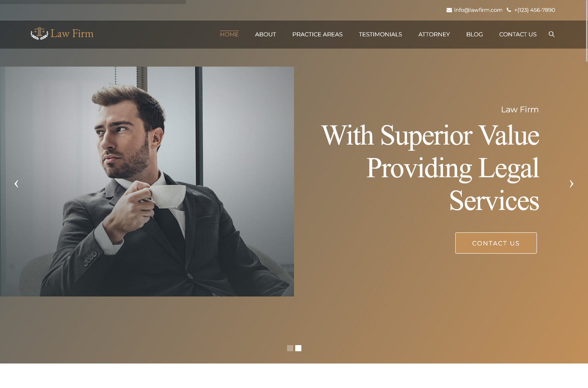
Task: Open the search magnifier icon in navbar
Action: (552, 34)
